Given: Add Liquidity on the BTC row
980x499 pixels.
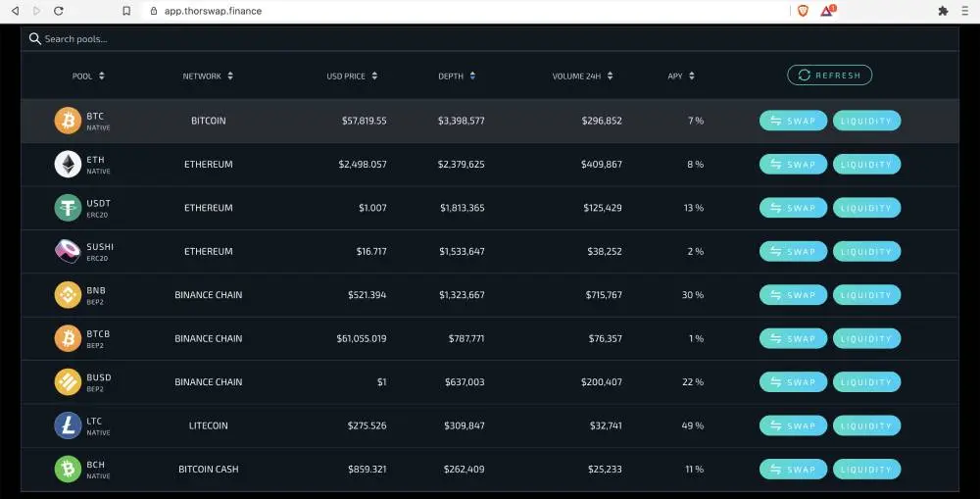Looking at the screenshot, I should (x=866, y=121).
